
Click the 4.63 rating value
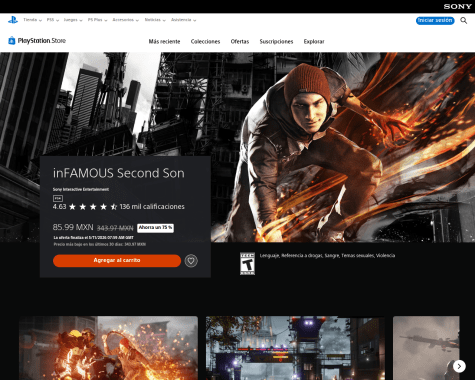tap(59, 207)
